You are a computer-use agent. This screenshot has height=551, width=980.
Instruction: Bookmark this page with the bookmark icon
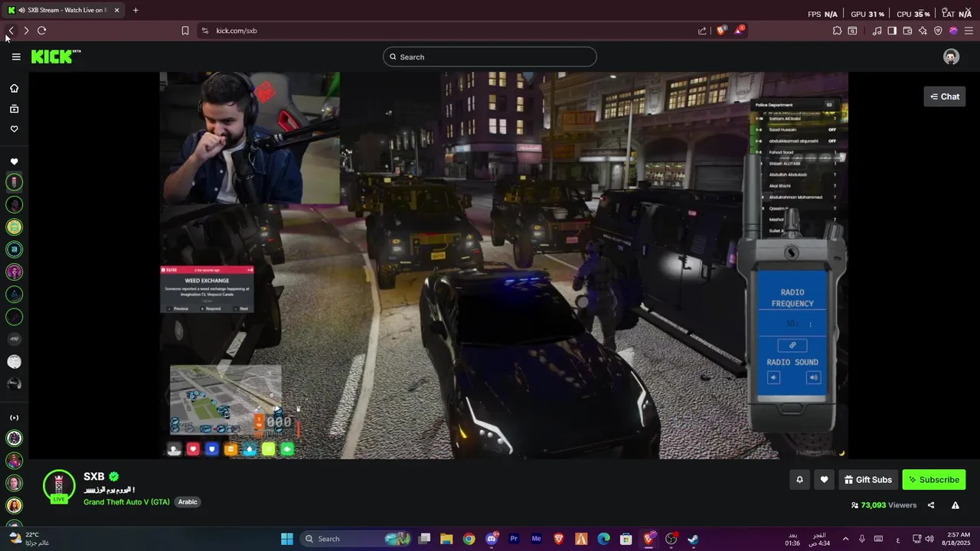[x=185, y=31]
